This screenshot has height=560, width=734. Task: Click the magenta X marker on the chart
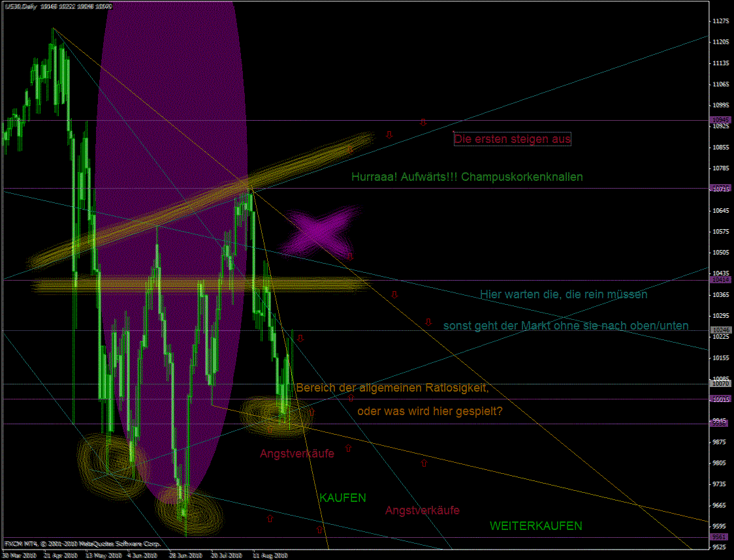(319, 230)
